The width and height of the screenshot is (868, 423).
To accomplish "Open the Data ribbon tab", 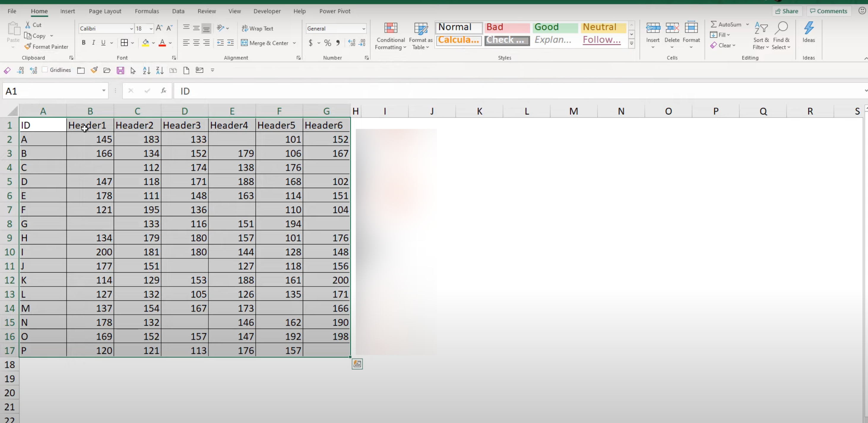I will coord(178,11).
